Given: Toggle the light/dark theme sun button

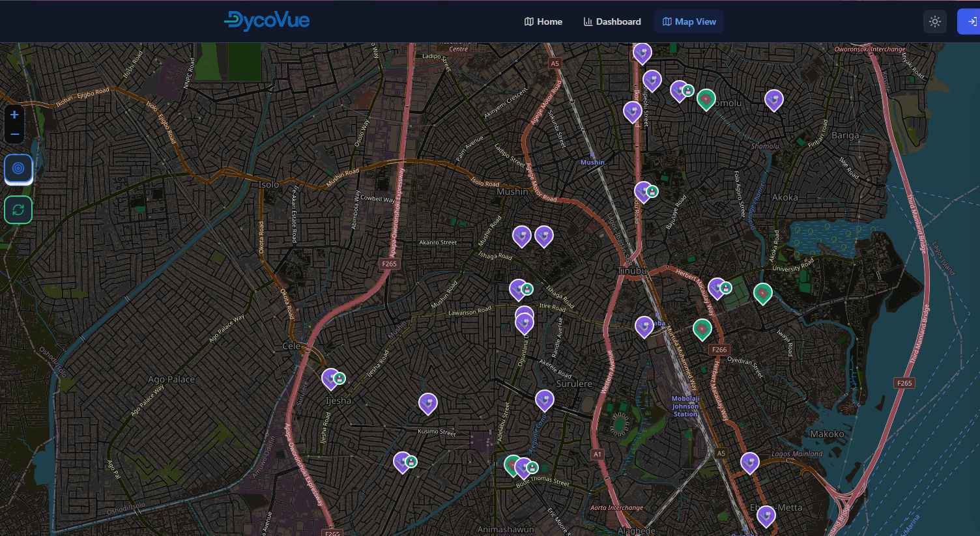Looking at the screenshot, I should pyautogui.click(x=935, y=21).
